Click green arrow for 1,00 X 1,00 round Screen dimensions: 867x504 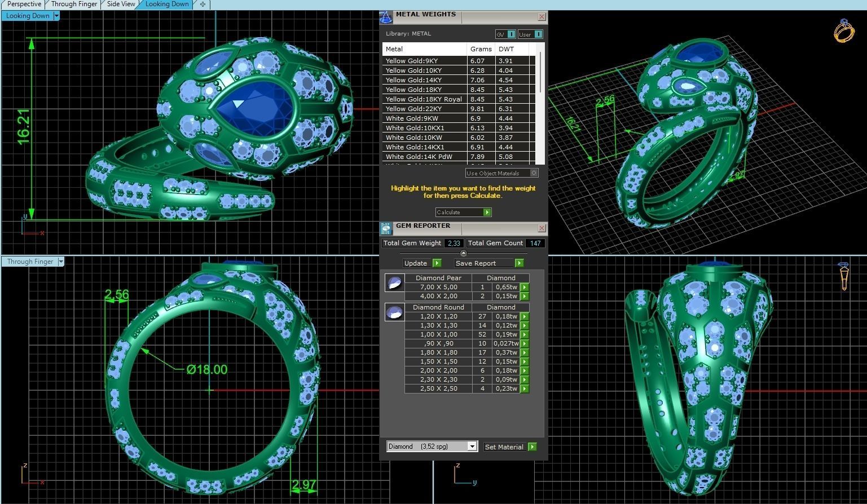(525, 334)
